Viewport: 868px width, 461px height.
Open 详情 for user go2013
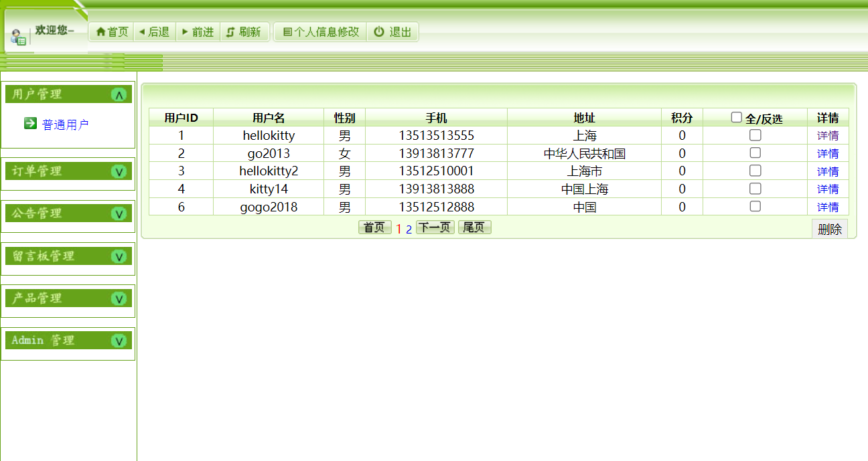[828, 154]
